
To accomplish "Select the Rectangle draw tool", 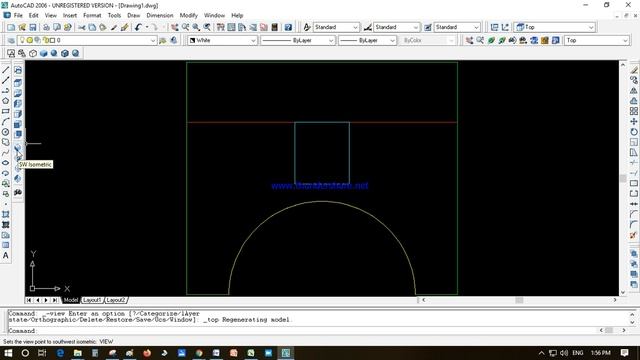I will [x=6, y=111].
